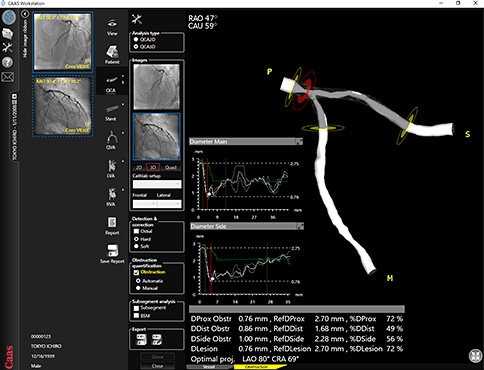This screenshot has height=370, width=484.
Task: Enable the Subsegment checkbox
Action: (x=136, y=308)
